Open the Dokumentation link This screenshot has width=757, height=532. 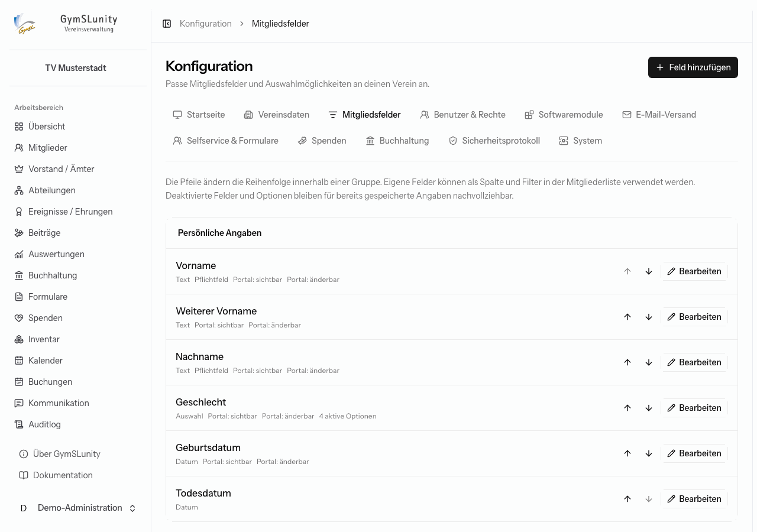pyautogui.click(x=63, y=475)
